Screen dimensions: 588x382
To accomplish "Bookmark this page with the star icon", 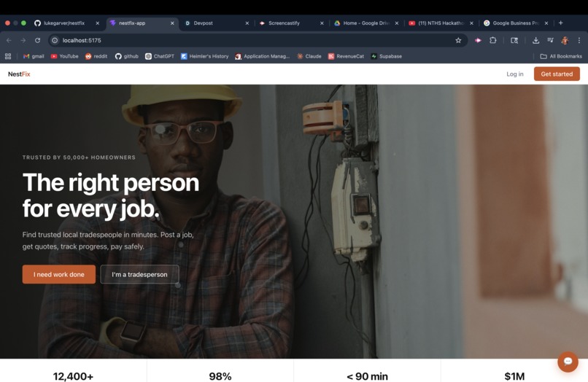I will tap(458, 41).
